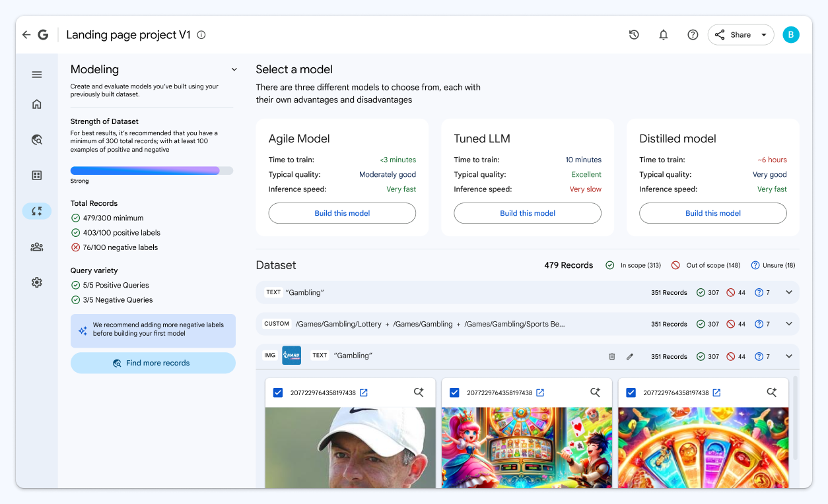
Task: Click the help question mark icon
Action: click(692, 34)
